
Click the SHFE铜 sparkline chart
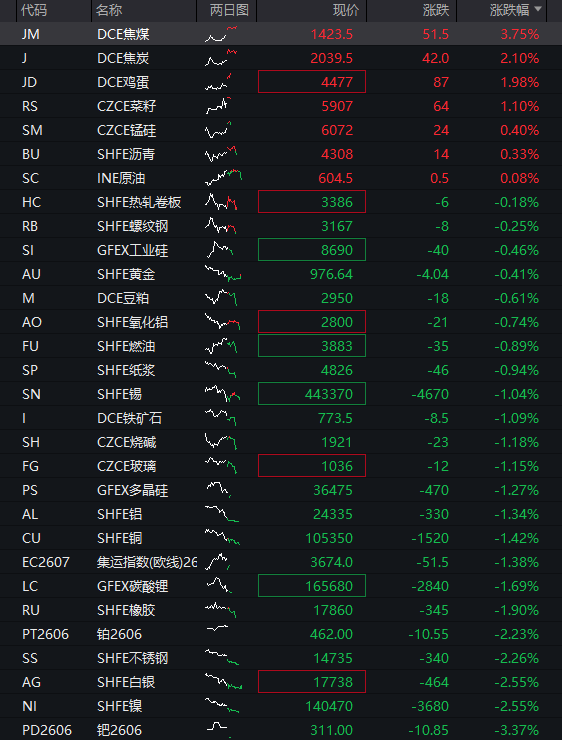(x=222, y=538)
